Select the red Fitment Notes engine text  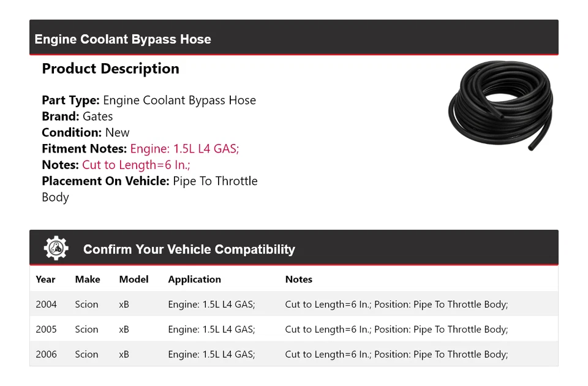pos(184,148)
